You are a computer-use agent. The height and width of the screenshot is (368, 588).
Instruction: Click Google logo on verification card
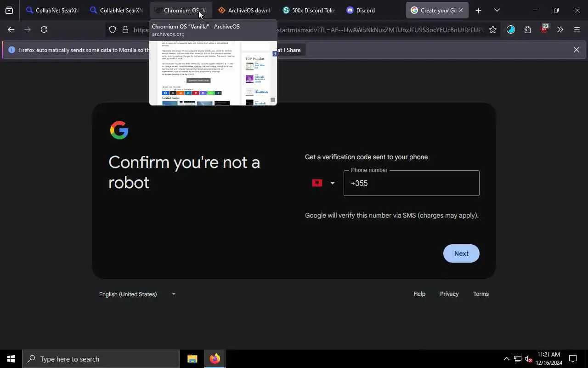[x=119, y=130]
